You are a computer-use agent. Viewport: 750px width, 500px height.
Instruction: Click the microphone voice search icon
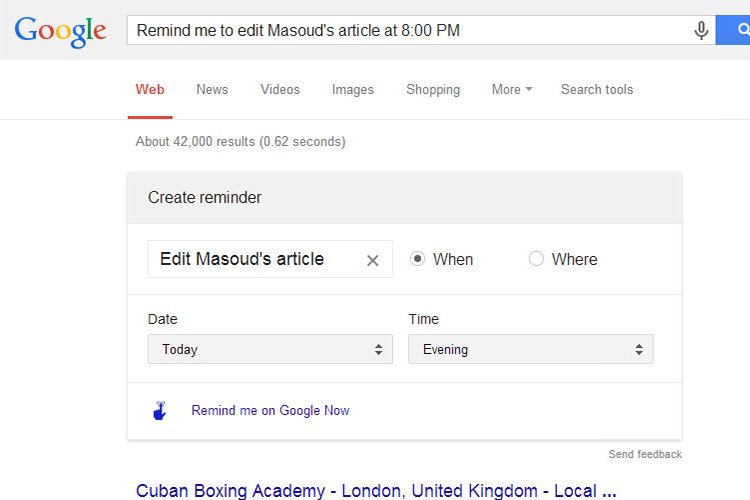[701, 31]
